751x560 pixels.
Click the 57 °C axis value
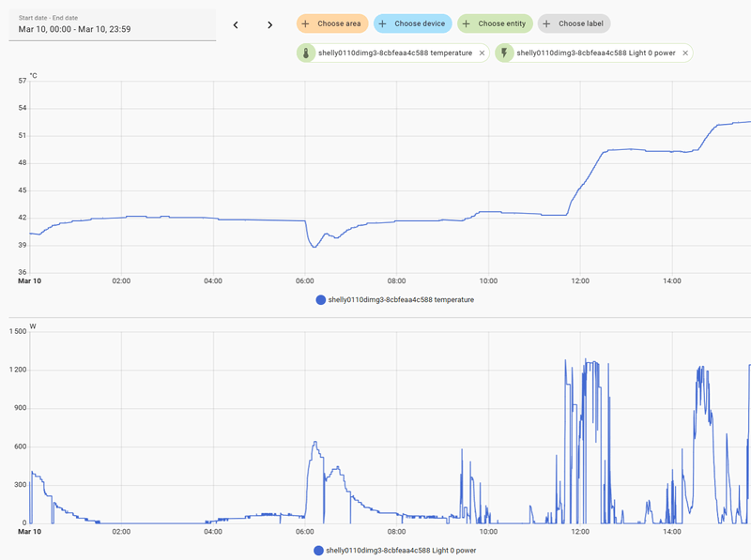click(23, 81)
